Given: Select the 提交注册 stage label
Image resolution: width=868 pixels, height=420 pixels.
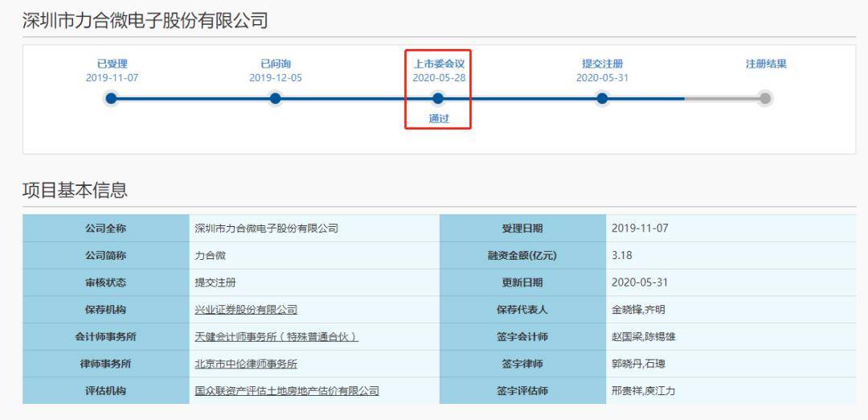Looking at the screenshot, I should [x=602, y=64].
